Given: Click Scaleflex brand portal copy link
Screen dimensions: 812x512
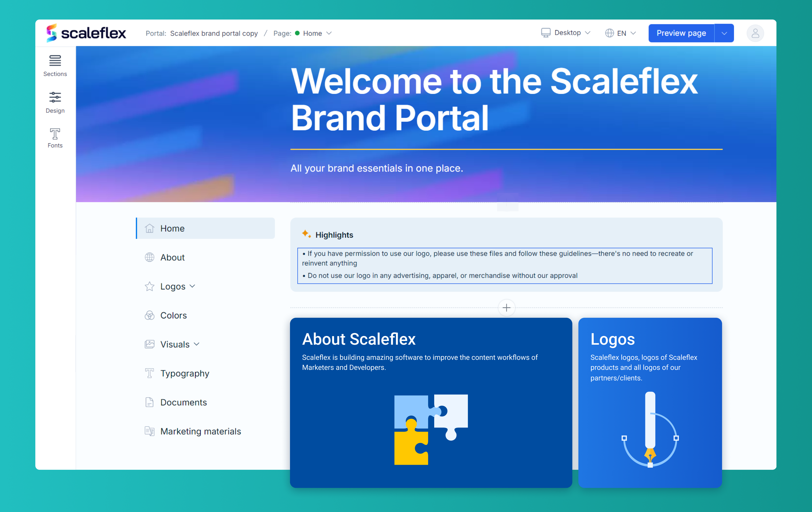Looking at the screenshot, I should click(214, 33).
